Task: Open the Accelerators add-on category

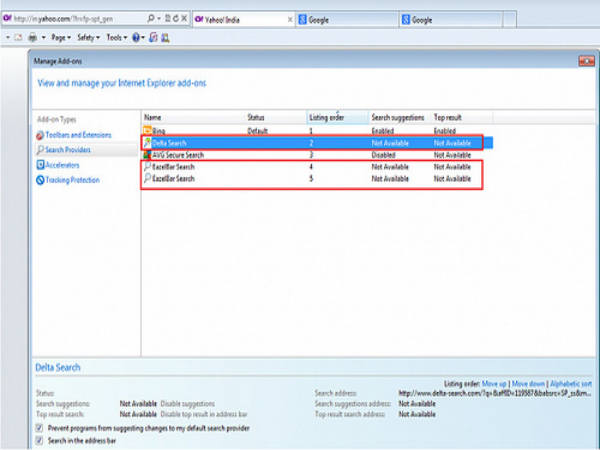Action: pyautogui.click(x=62, y=165)
